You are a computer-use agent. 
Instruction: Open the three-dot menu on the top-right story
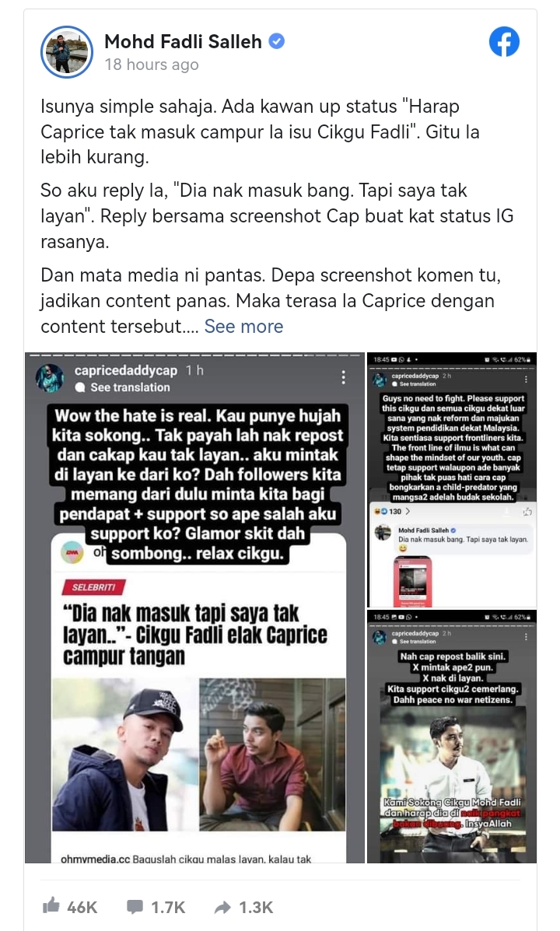[x=526, y=379]
